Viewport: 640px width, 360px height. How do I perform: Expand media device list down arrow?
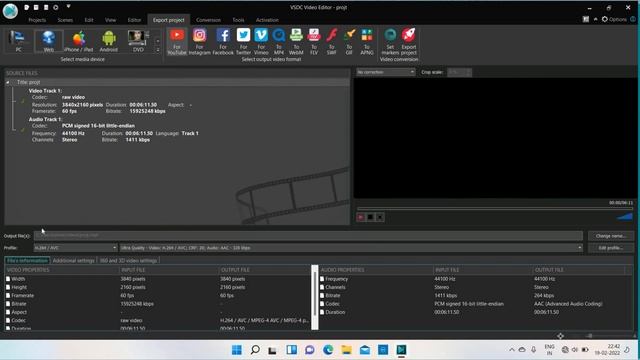pos(158,50)
